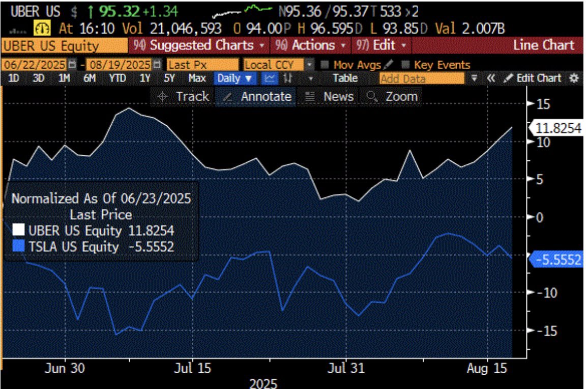This screenshot has width=588, height=389.
Task: Select the Max time range
Action: tap(197, 78)
